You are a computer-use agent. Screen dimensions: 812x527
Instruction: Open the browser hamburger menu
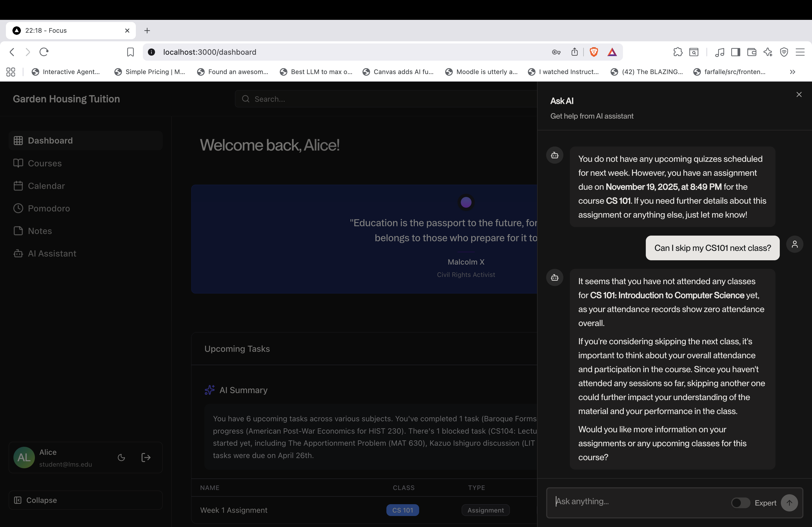pos(800,52)
